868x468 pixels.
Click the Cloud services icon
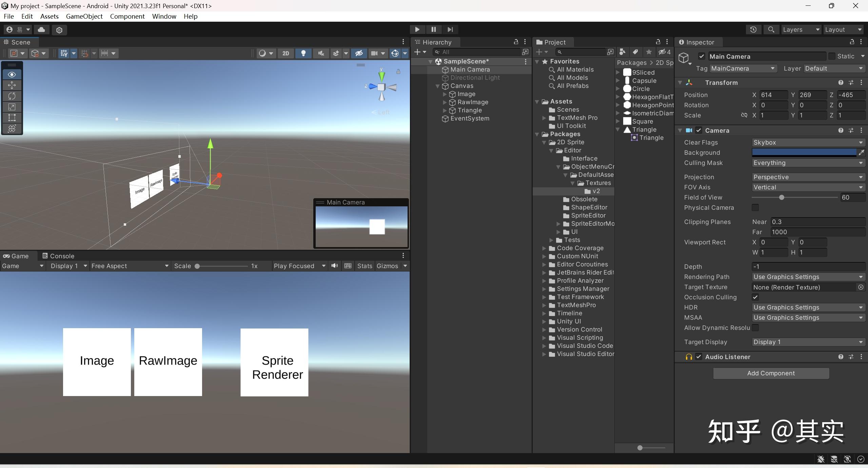41,30
